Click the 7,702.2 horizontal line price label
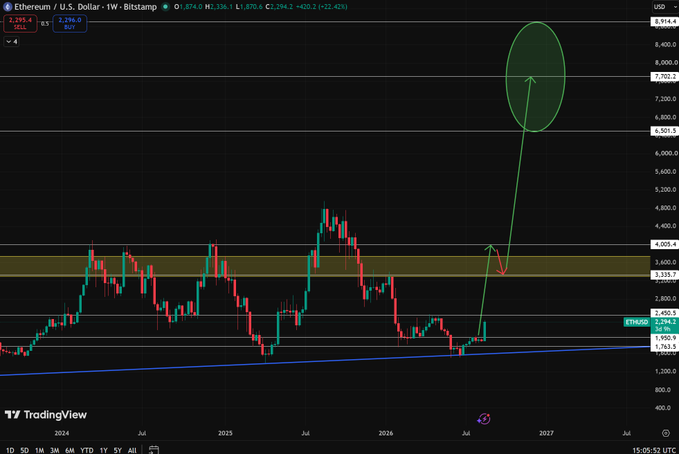This screenshot has height=454, width=679. (x=665, y=77)
